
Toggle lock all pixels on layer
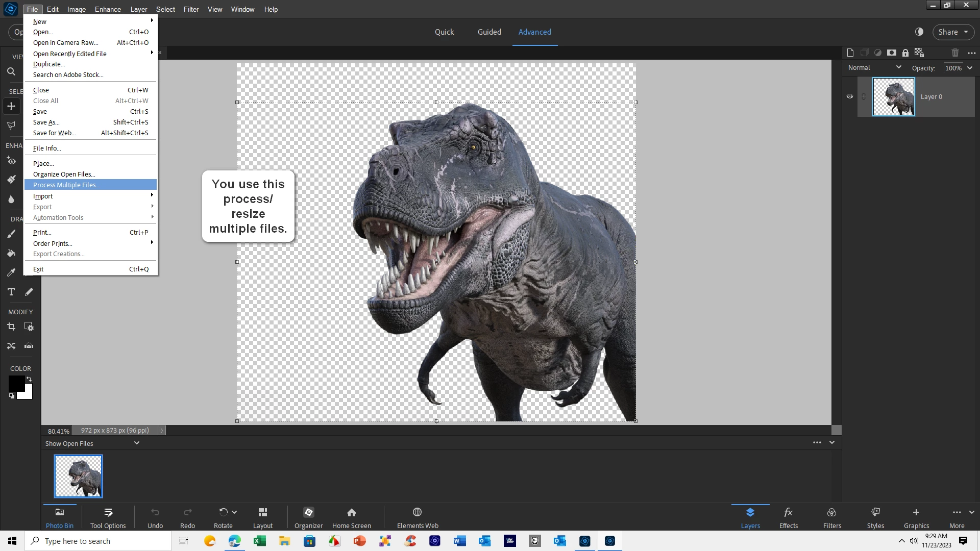905,53
